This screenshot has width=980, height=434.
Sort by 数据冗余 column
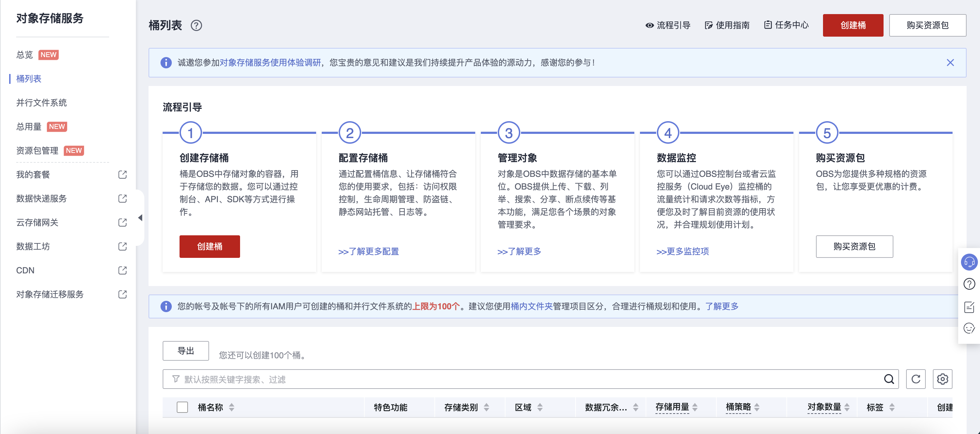635,407
